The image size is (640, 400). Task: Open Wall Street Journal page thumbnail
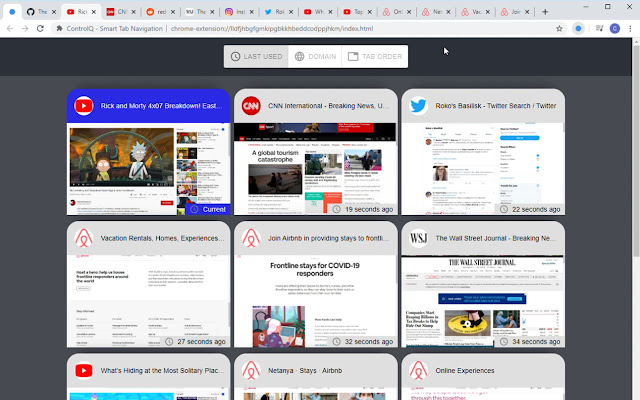pos(483,301)
